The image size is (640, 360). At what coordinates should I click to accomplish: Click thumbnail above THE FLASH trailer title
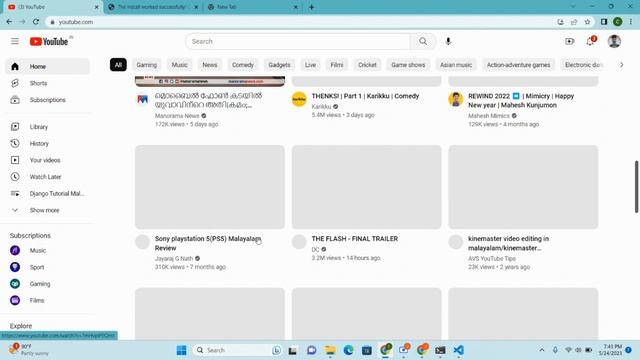(x=367, y=187)
